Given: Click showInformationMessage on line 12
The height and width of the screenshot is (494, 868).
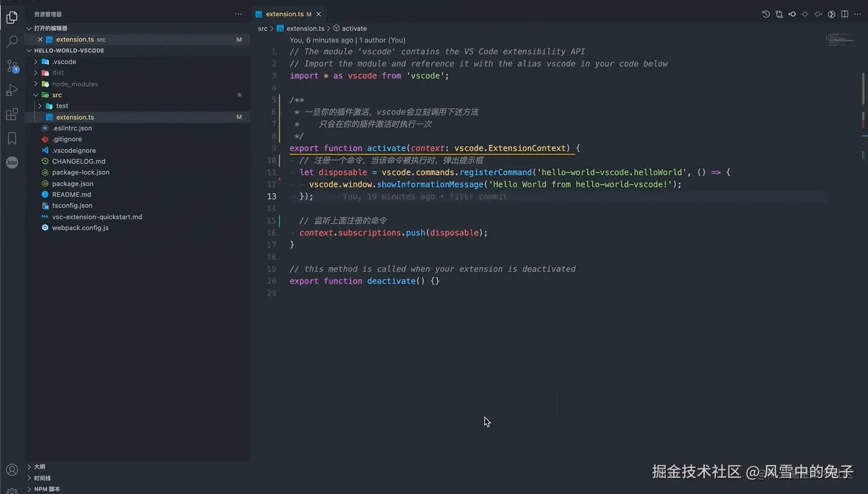Looking at the screenshot, I should tap(430, 184).
